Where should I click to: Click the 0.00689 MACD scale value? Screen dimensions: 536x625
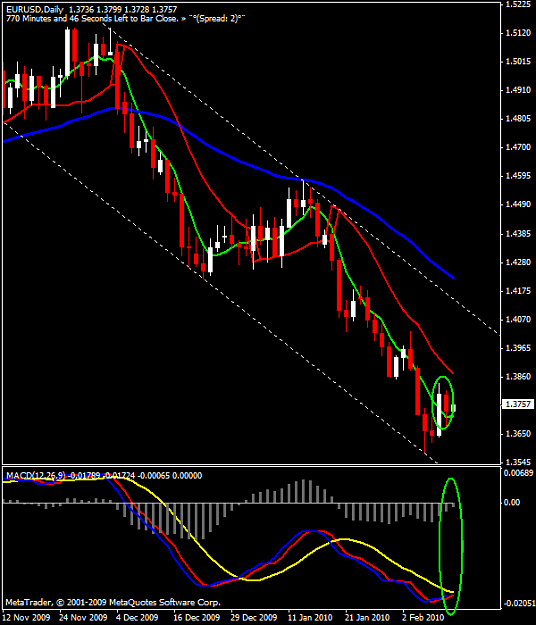click(518, 473)
